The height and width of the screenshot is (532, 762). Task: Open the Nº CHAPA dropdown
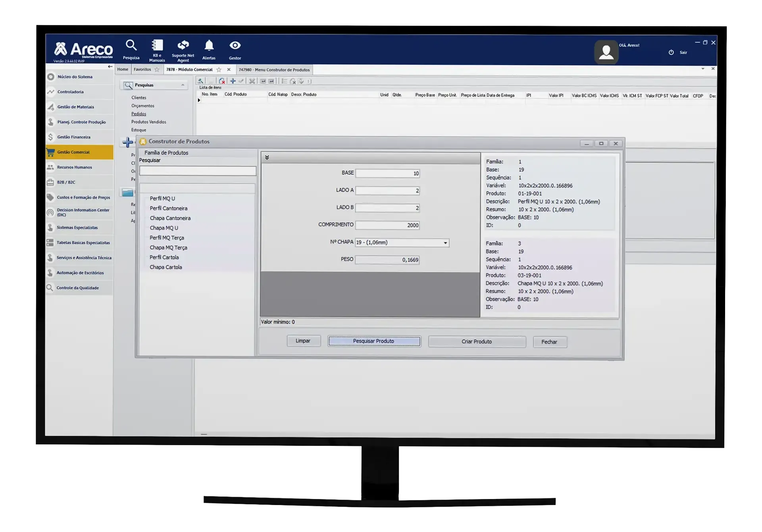pyautogui.click(x=445, y=243)
